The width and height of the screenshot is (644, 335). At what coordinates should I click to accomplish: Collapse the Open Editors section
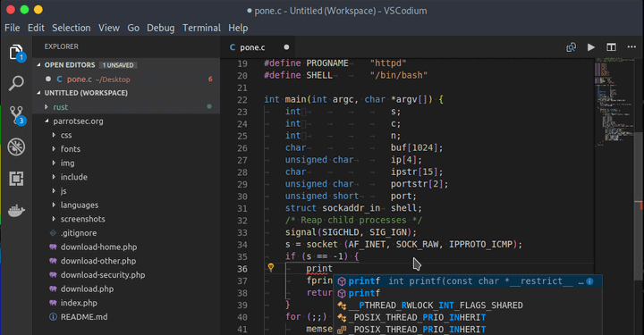[x=38, y=65]
